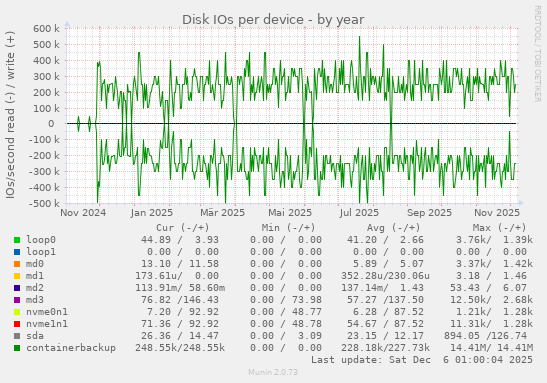Click the 500 k y-axis label
Screen dimensions: 547x383
46,45
